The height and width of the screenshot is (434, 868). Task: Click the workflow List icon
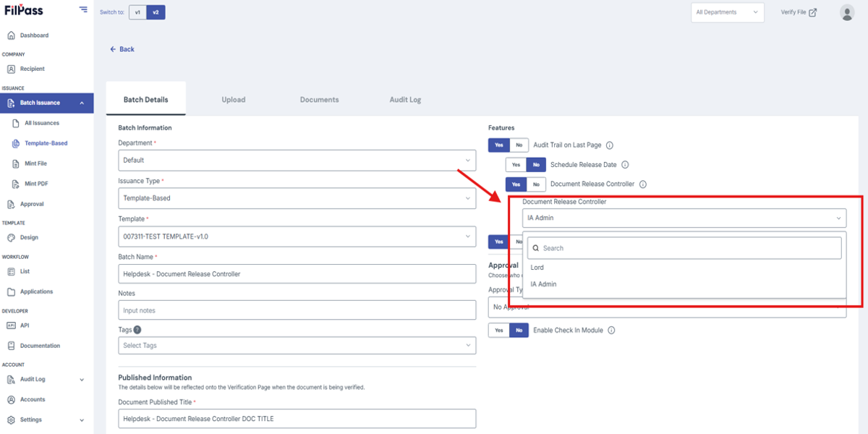click(x=11, y=271)
